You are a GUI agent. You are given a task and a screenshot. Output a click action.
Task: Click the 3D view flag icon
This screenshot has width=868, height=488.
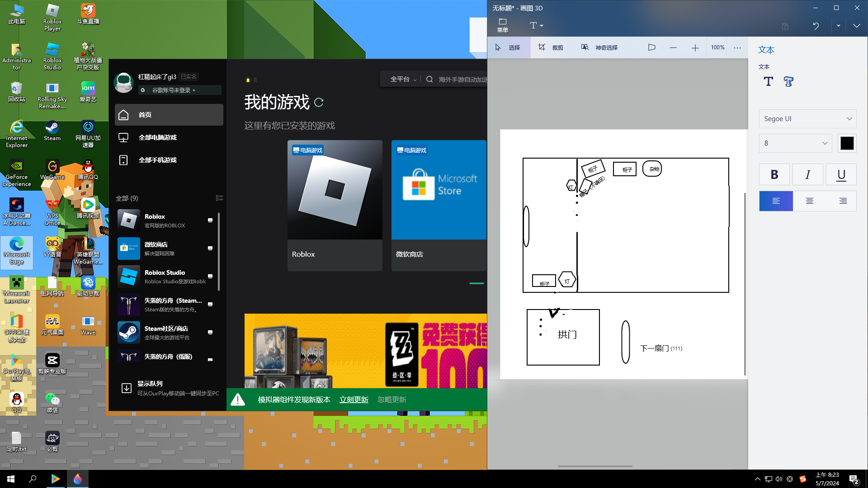coord(651,47)
